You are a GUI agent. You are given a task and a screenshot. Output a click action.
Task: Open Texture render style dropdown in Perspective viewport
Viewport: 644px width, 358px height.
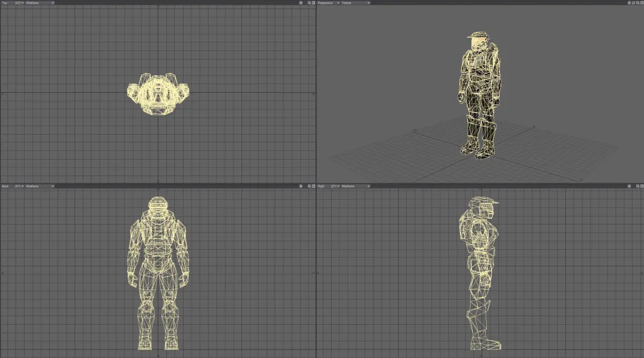356,3
